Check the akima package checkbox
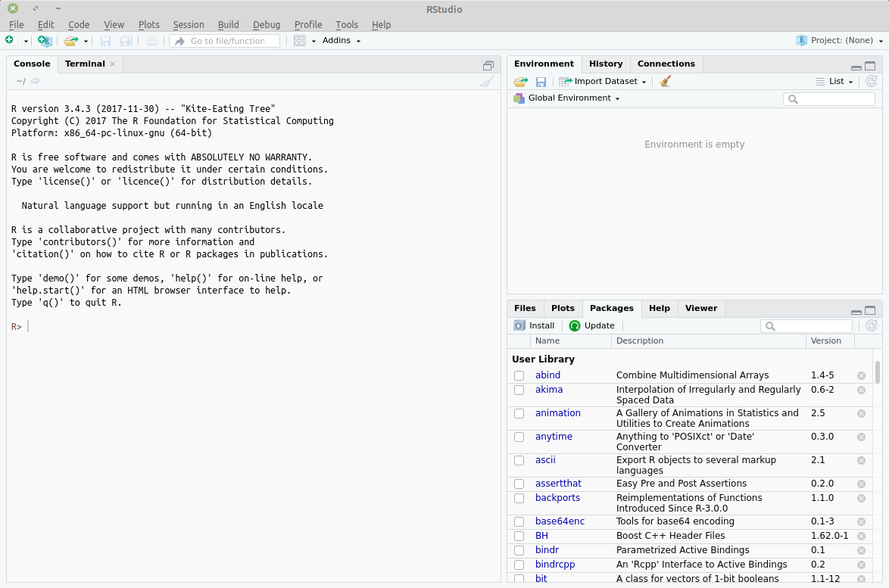 [519, 390]
